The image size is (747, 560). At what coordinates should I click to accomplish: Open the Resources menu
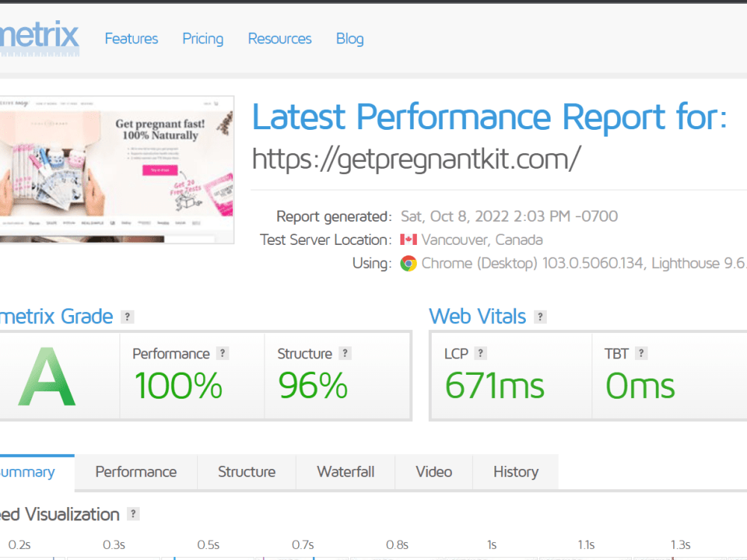point(279,38)
